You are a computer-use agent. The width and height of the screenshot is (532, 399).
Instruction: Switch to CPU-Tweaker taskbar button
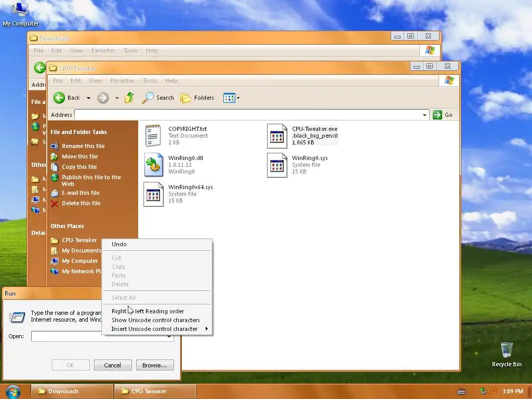155,391
